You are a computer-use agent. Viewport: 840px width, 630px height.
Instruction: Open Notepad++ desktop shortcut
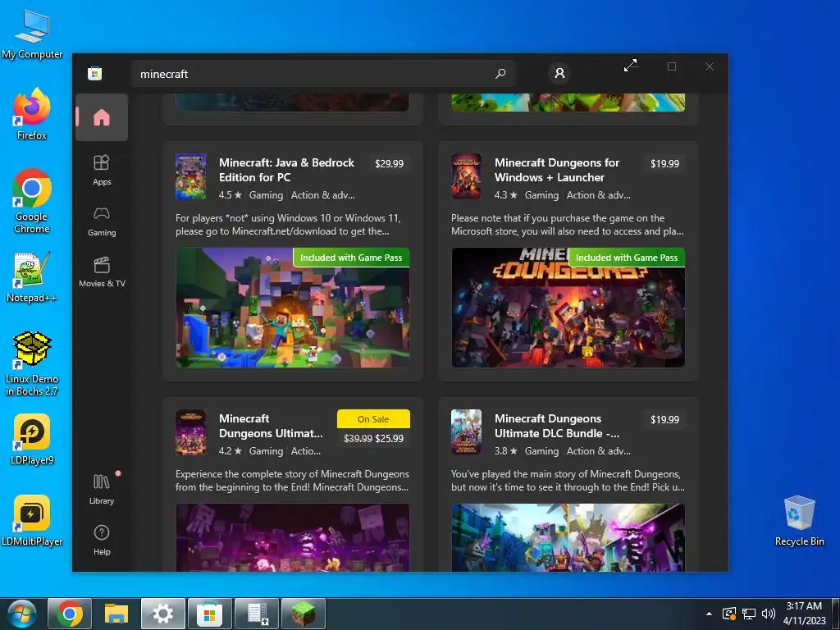point(32,277)
